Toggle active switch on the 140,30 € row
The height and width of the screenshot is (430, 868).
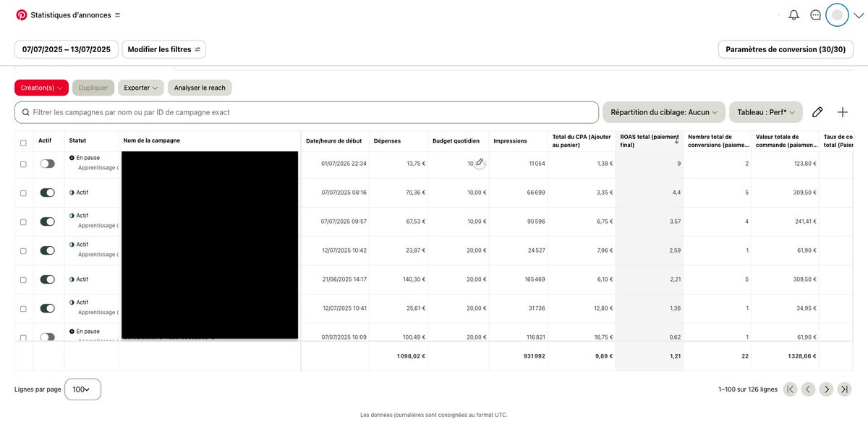pos(47,279)
